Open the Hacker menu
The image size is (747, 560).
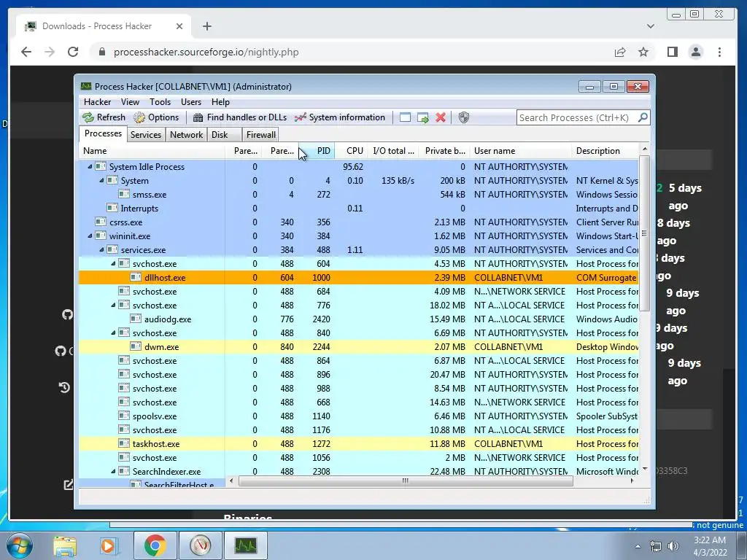(97, 102)
